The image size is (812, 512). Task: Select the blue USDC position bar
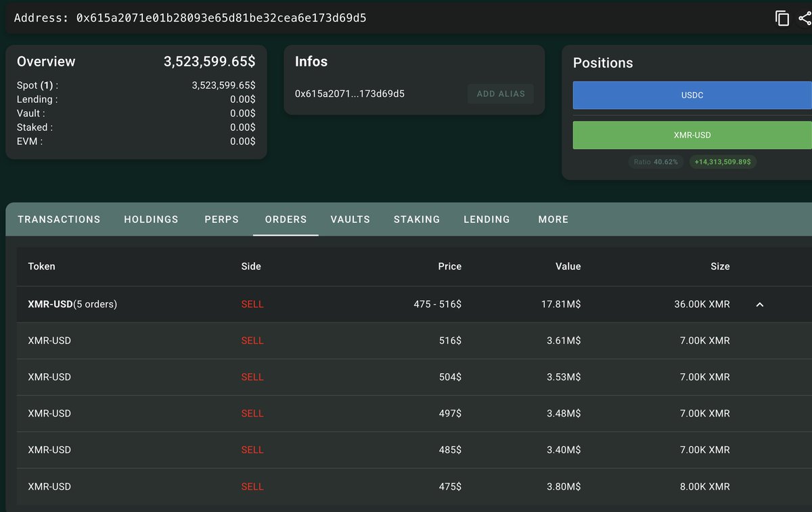(x=692, y=95)
